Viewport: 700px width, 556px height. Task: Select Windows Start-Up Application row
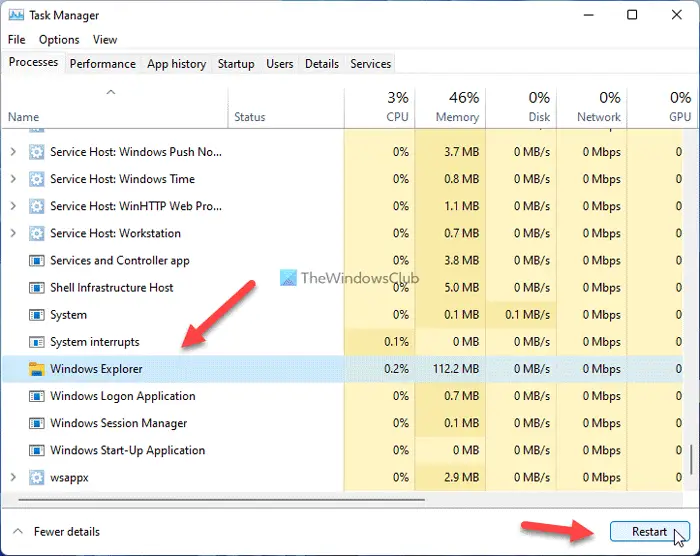tap(342, 450)
